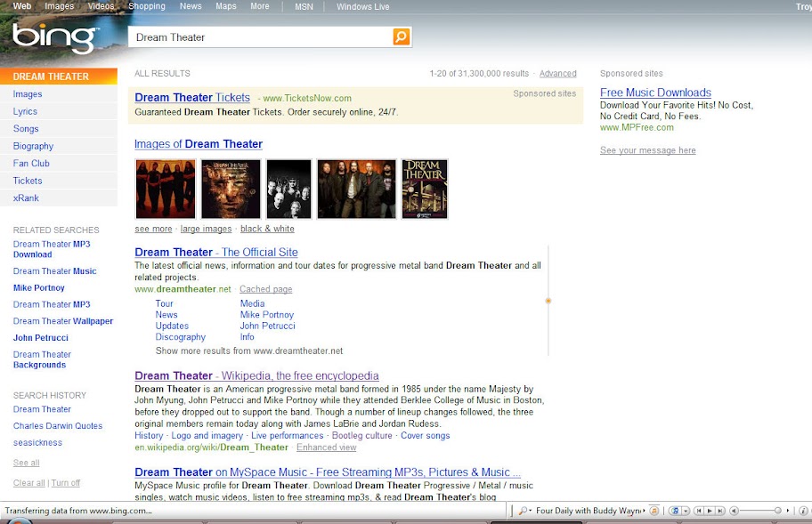Click the orange search magnifier button
This screenshot has width=812, height=524.
pos(402,36)
